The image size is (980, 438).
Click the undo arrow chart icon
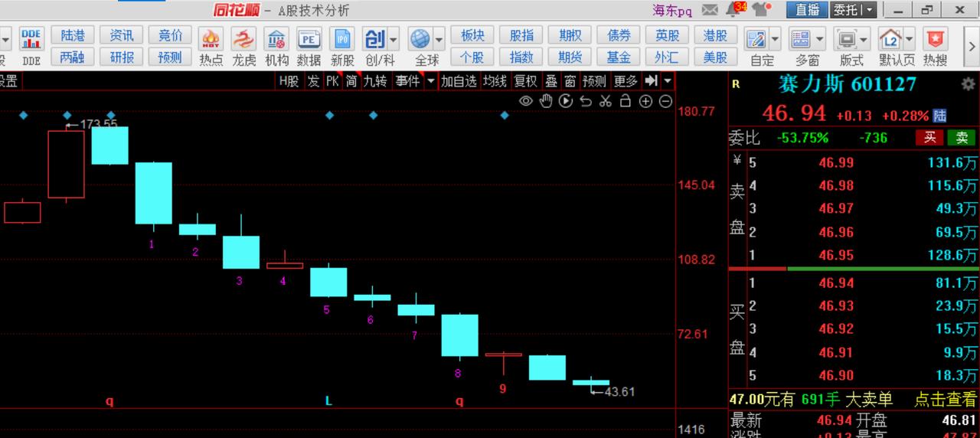[586, 101]
